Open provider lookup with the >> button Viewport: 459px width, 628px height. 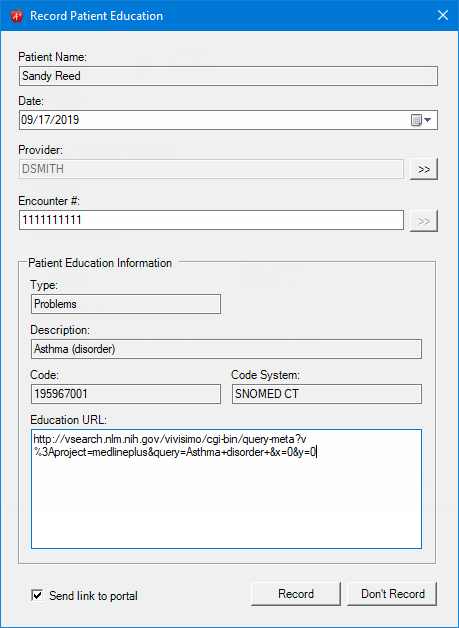[x=424, y=169]
